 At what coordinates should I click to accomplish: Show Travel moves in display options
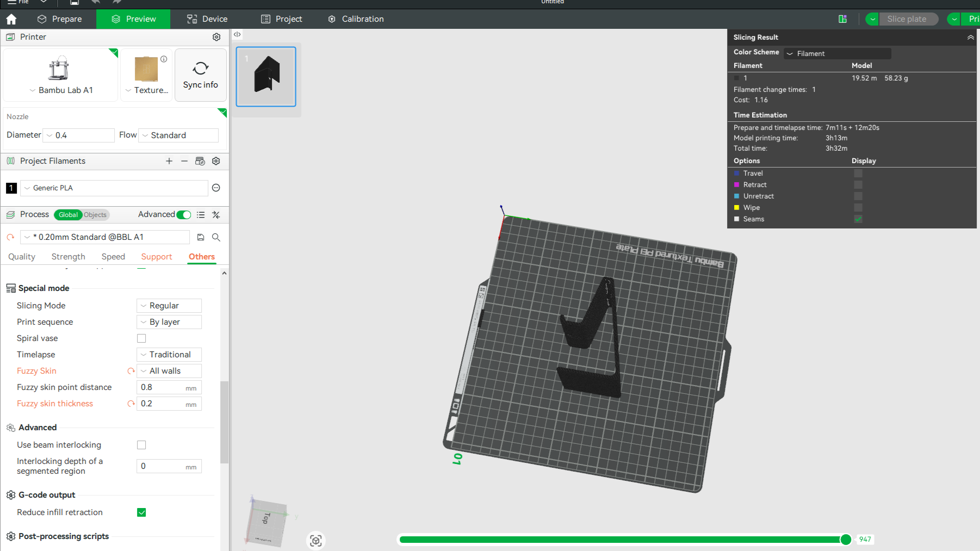click(858, 174)
